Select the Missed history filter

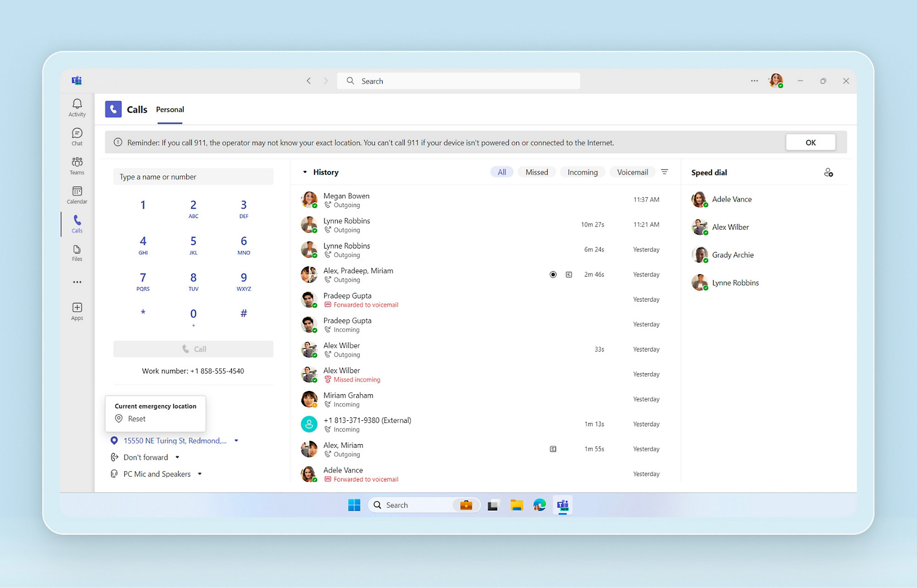536,172
